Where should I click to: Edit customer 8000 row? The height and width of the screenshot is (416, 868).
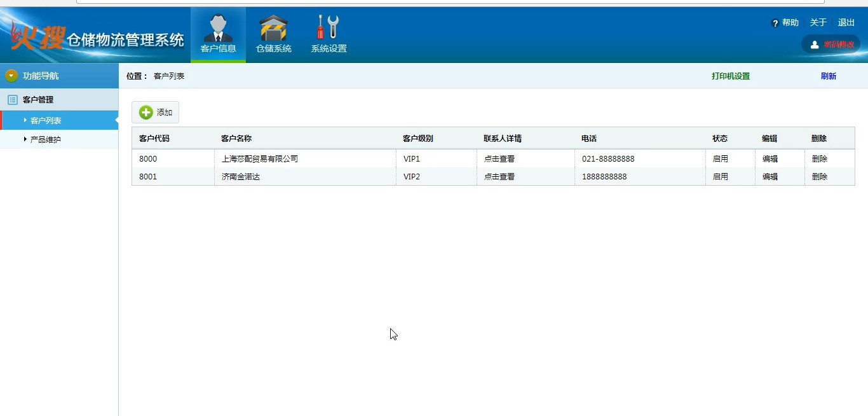coord(770,159)
